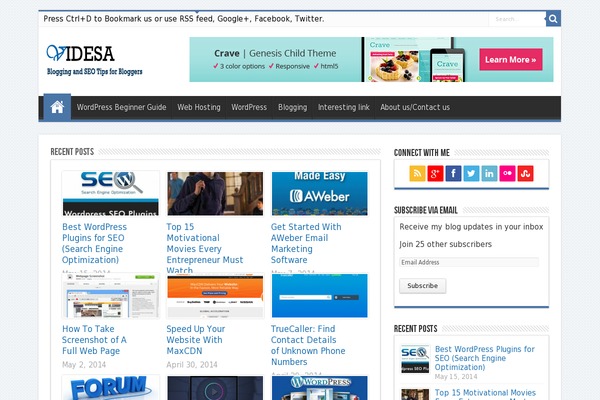Open the Google+ social icon

pyautogui.click(x=435, y=173)
